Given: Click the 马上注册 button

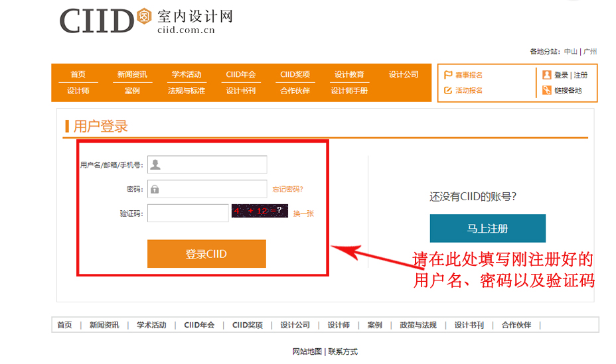Looking at the screenshot, I should pos(487,228).
